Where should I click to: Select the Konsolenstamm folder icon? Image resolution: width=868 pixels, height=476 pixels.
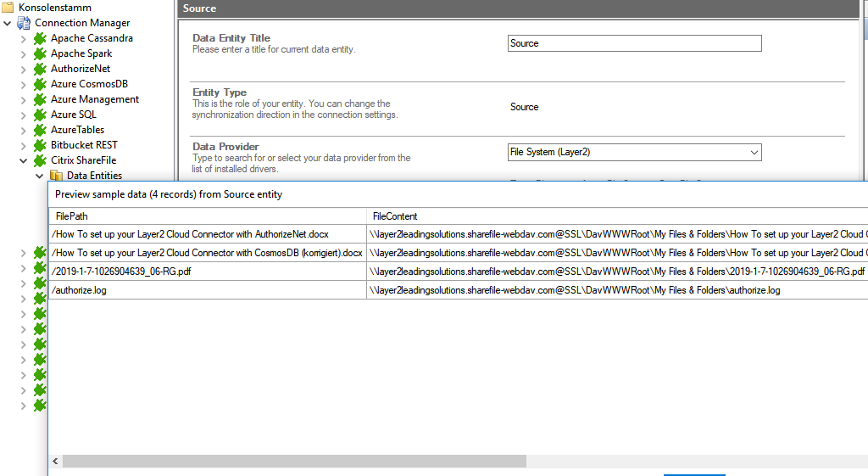(x=8, y=7)
